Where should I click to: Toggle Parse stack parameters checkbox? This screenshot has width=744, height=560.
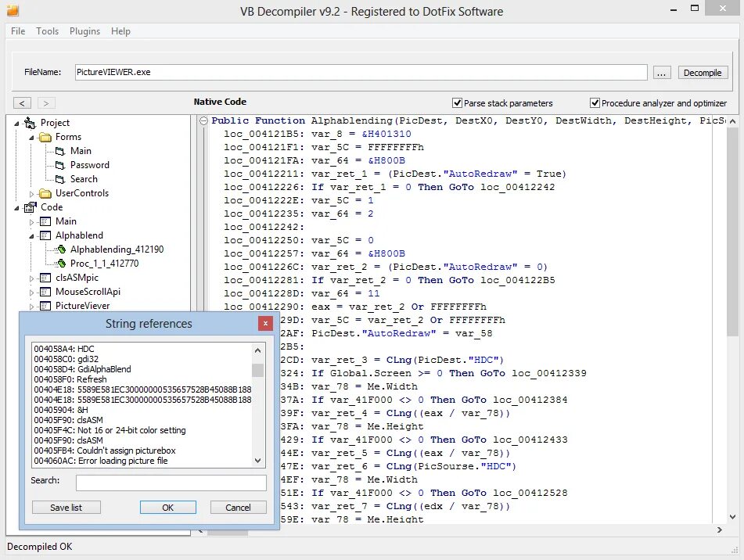(457, 103)
